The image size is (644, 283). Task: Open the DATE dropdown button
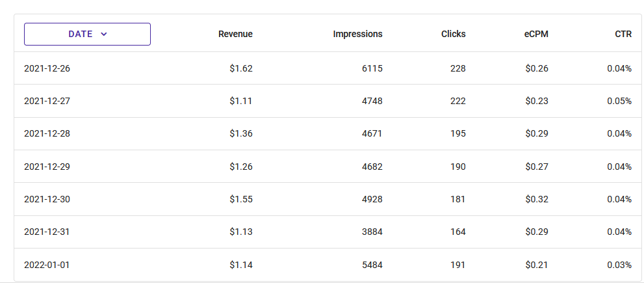pos(87,34)
